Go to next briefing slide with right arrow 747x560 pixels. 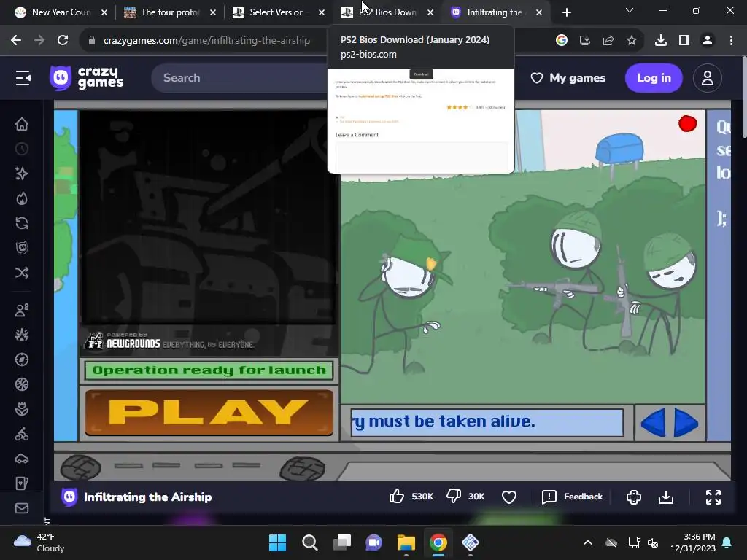[686, 422]
